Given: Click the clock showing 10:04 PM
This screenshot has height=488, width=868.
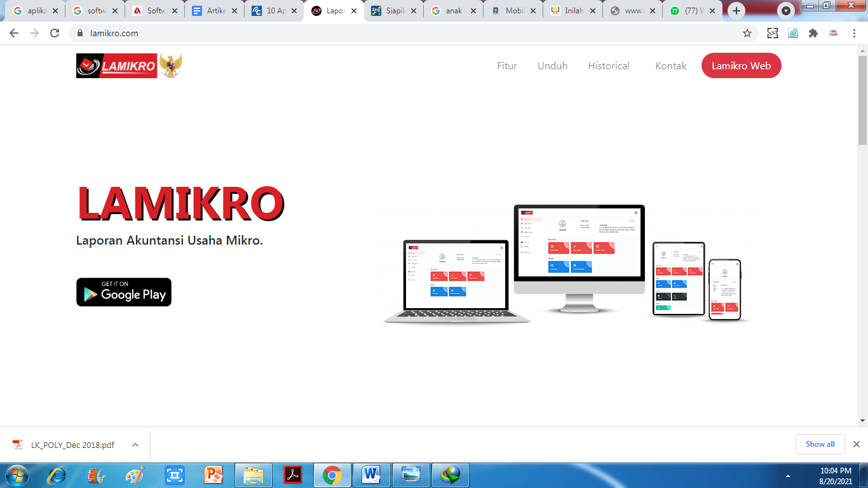Looking at the screenshot, I should pos(836,471).
